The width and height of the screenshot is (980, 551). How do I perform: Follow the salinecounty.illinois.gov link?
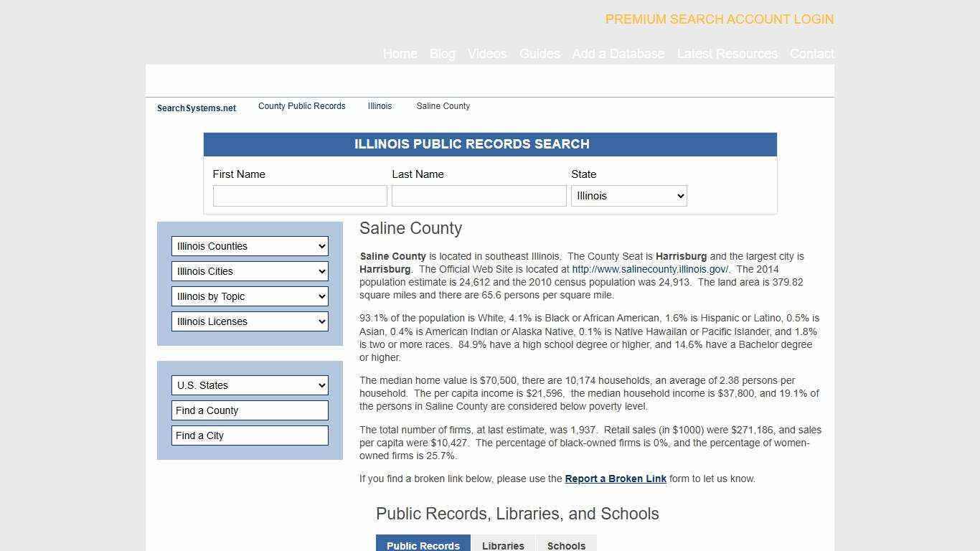click(649, 269)
